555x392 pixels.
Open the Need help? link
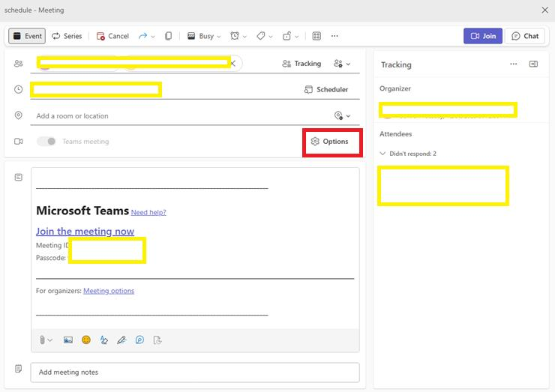[148, 212]
